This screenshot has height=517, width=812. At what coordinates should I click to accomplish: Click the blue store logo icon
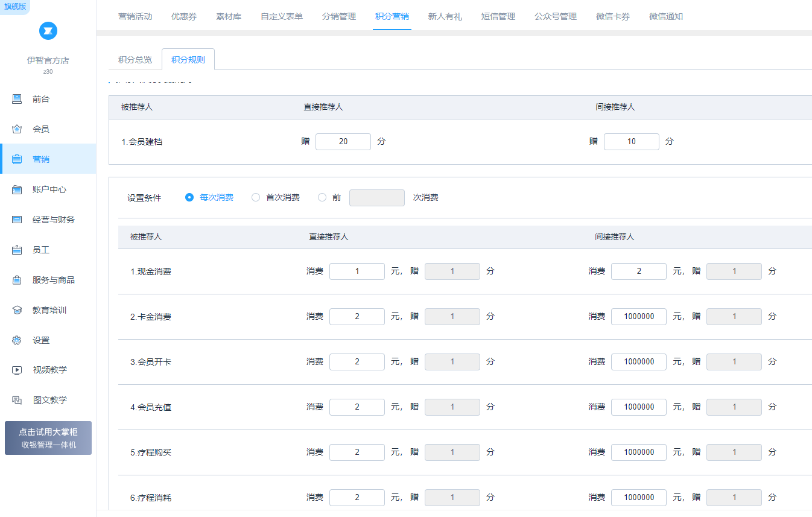point(48,31)
